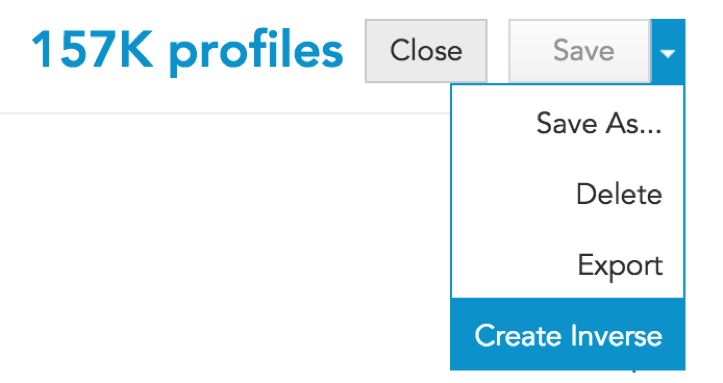
Task: Choose the highlighted Create Inverse option
Action: coord(568,334)
